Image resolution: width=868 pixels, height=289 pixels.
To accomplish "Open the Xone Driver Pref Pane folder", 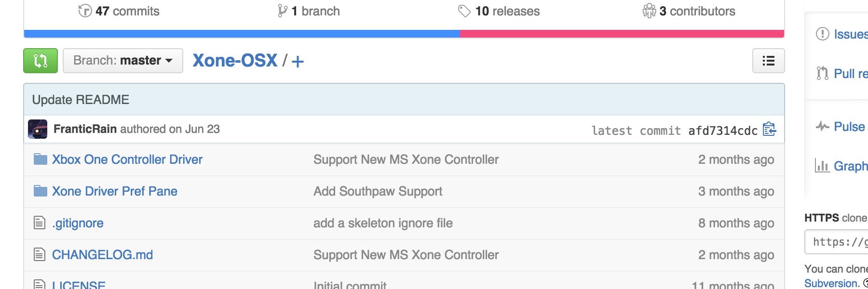I will [x=115, y=191].
